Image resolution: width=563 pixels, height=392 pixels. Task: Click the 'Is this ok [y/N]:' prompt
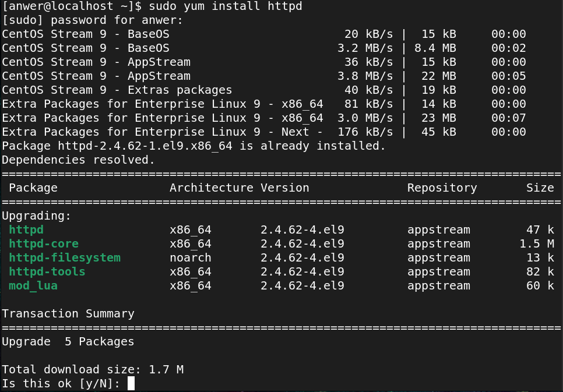(x=61, y=384)
